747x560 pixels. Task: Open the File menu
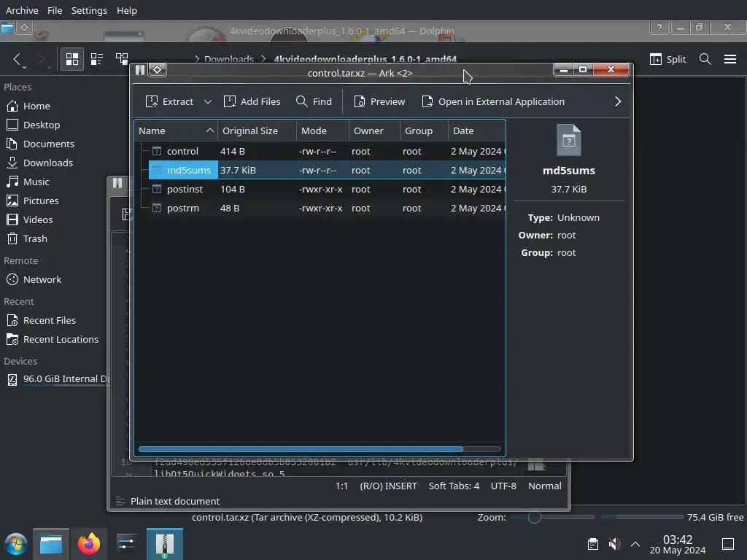click(55, 10)
